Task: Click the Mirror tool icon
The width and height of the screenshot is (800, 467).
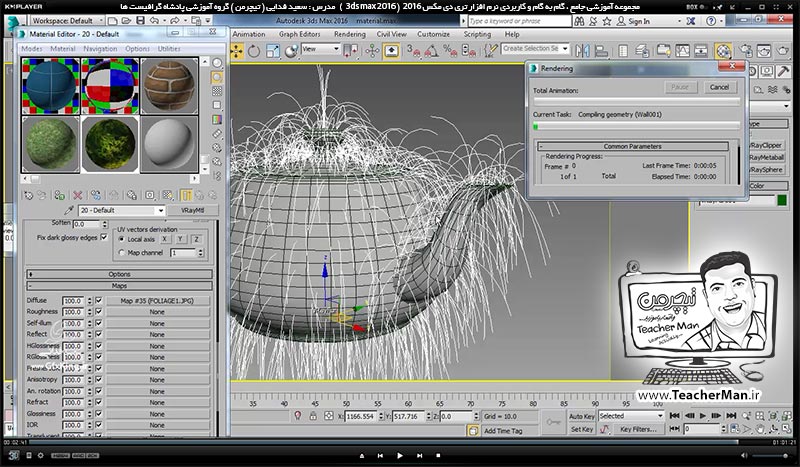Action: pyautogui.click(x=582, y=51)
